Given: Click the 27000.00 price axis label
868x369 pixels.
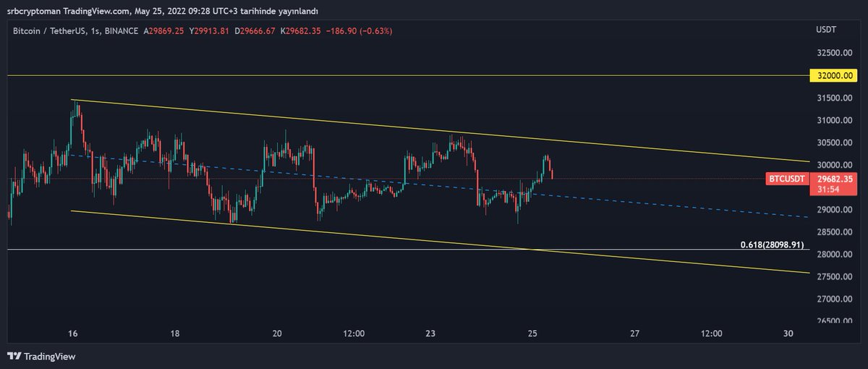Looking at the screenshot, I should click(834, 299).
